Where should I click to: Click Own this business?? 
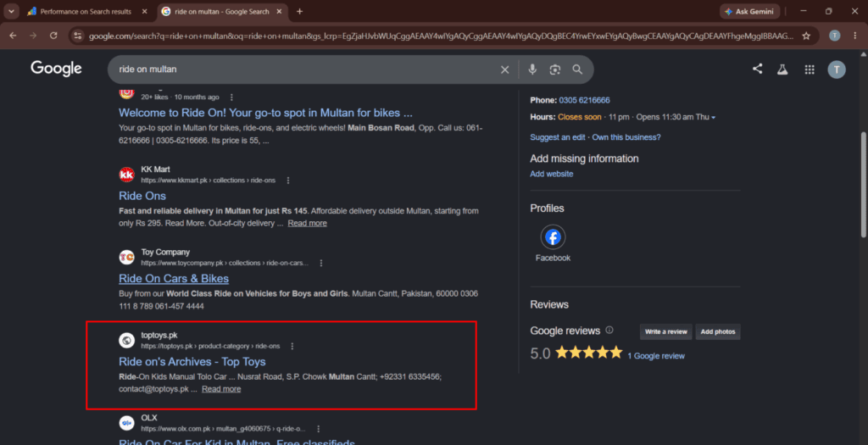pyautogui.click(x=626, y=137)
